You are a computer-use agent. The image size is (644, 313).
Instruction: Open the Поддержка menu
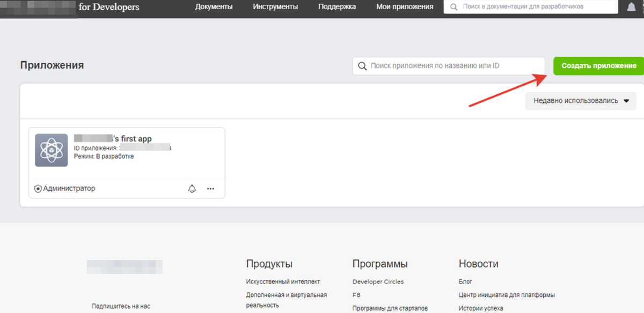coord(336,7)
